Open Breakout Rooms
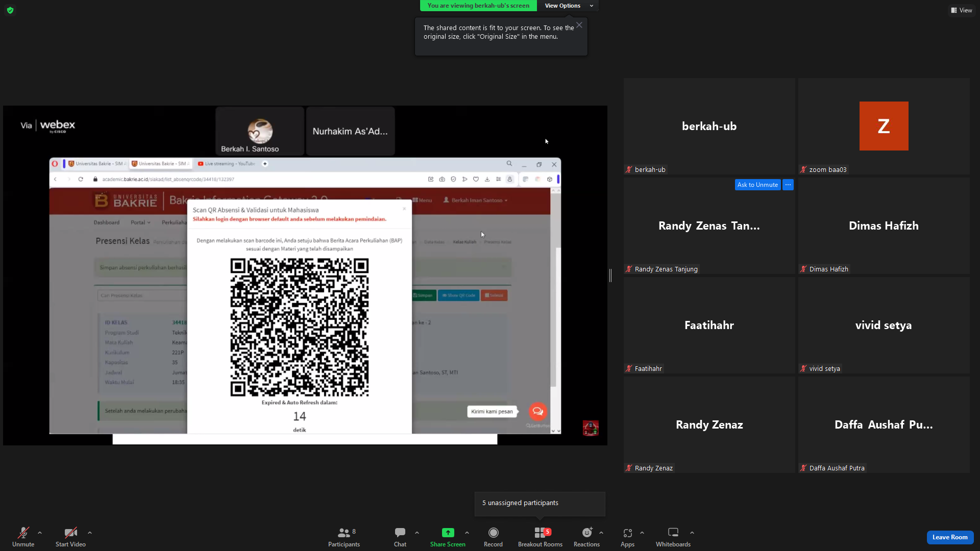This screenshot has width=980, height=551. click(x=540, y=537)
